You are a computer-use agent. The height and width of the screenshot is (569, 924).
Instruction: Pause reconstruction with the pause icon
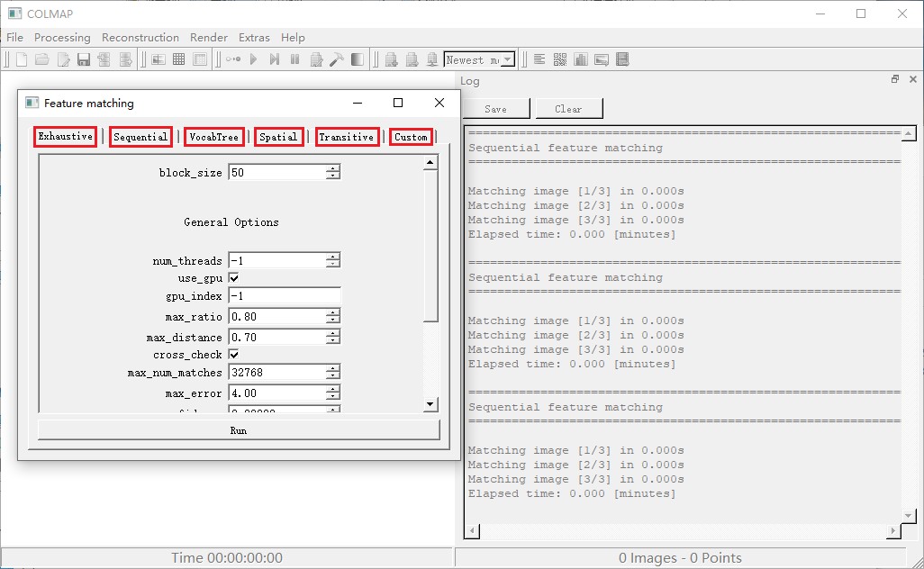295,59
